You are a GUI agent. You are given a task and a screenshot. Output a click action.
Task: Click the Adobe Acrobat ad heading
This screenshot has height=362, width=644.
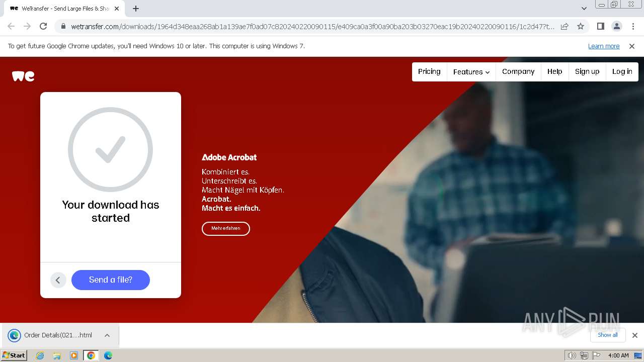click(229, 157)
